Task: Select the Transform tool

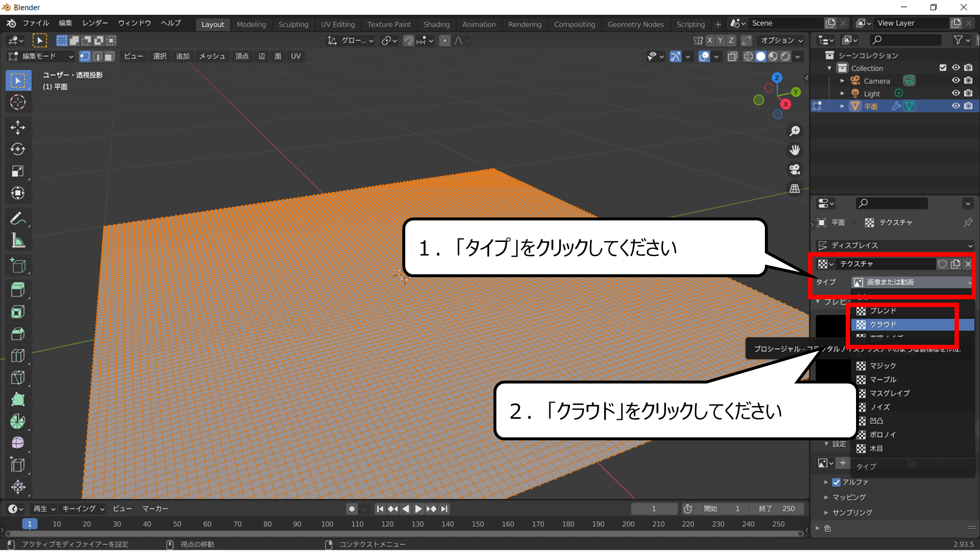Action: click(18, 193)
